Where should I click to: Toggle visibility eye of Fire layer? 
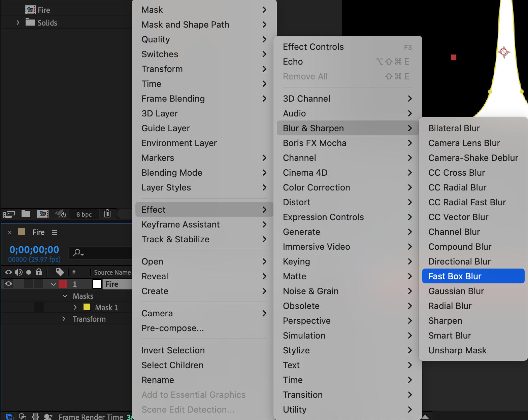(9, 284)
